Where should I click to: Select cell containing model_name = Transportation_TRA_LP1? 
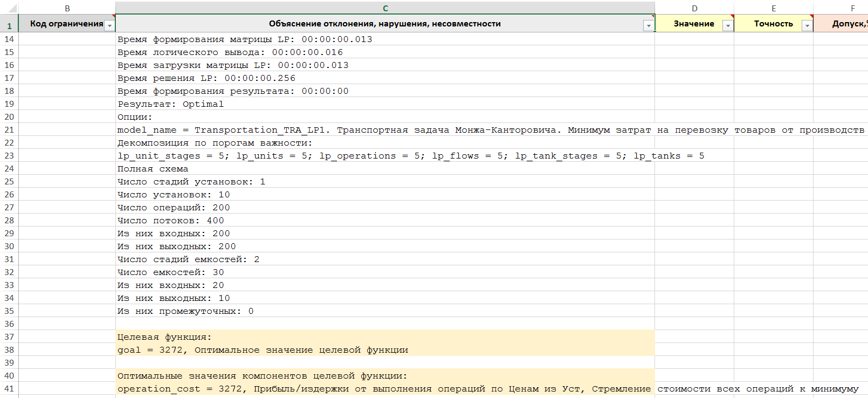point(385,130)
